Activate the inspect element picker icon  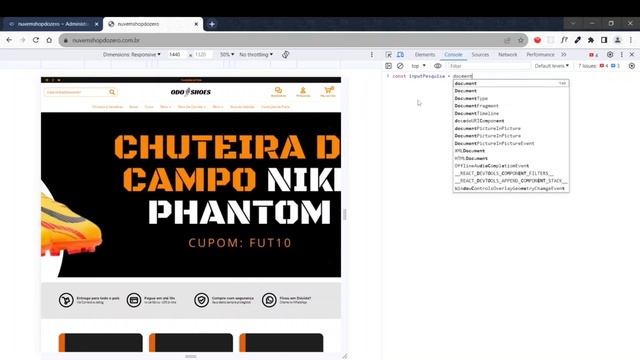389,55
